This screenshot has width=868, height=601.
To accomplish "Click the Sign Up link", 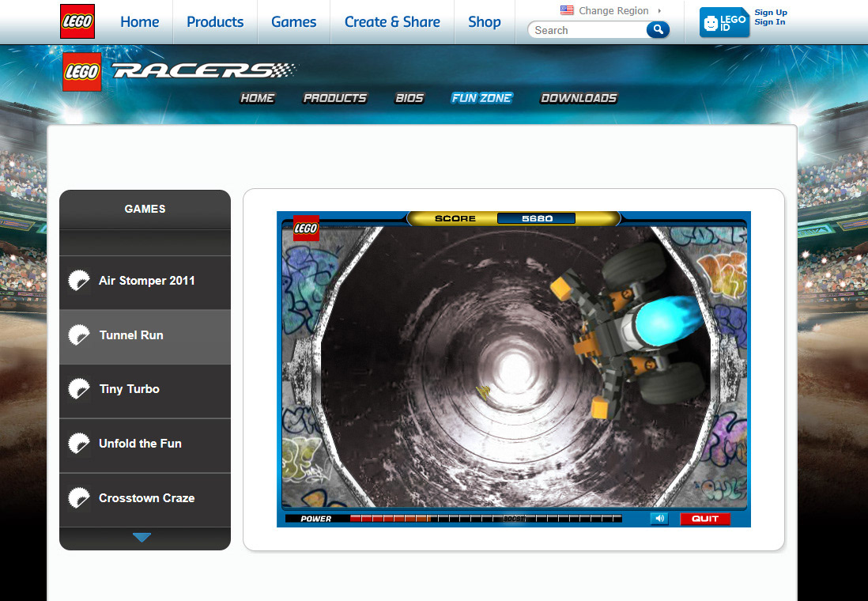I will coord(771,12).
